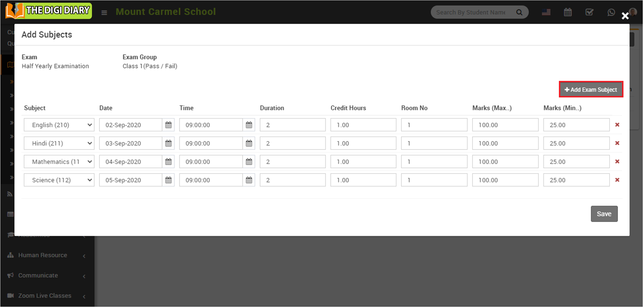The height and width of the screenshot is (307, 644).
Task: Open date picker for English exam date
Action: 168,125
